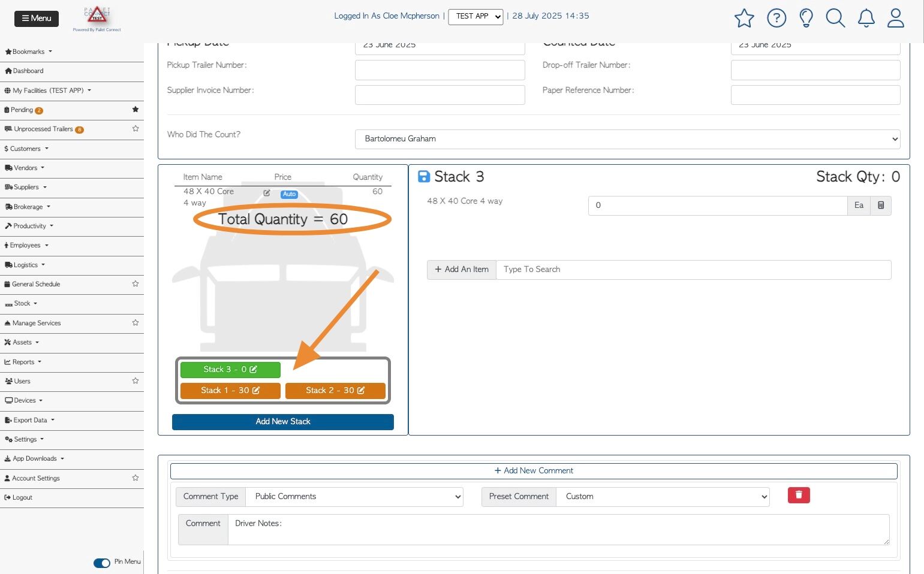The height and width of the screenshot is (574, 924).
Task: Bookmark Unprocessed Trailers with its star
Action: point(136,128)
